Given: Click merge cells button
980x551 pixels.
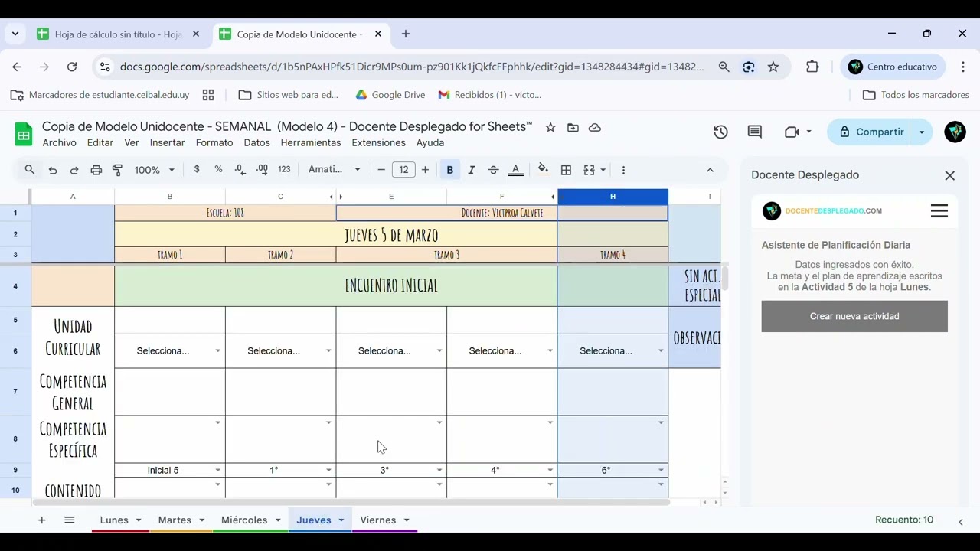Looking at the screenshot, I should click(x=589, y=170).
